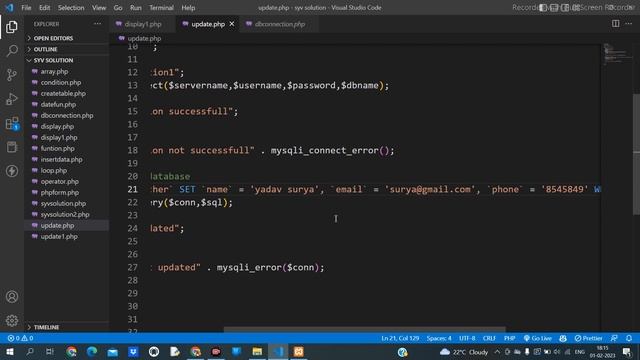Click update.php in the breadcrumb
Screen dimensions: 640x360
[x=144, y=38]
